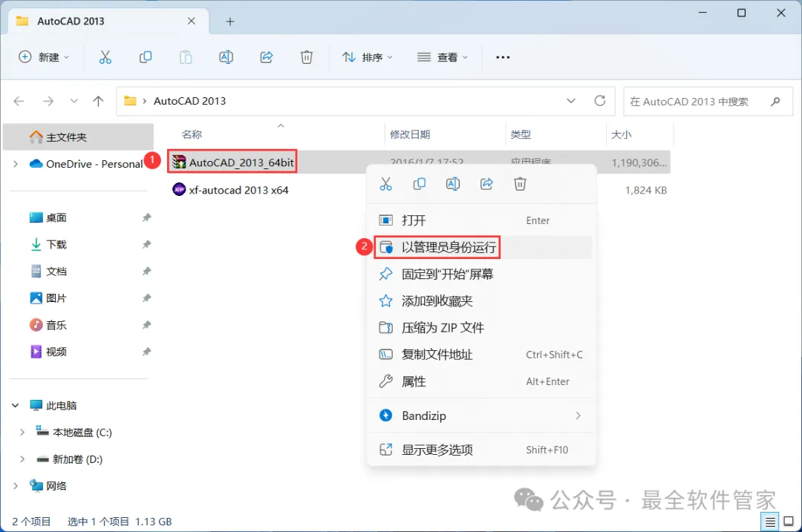Viewport: 802px width, 532px height.
Task: Choose 压缩为 ZIP 文件
Action: (x=482, y=327)
